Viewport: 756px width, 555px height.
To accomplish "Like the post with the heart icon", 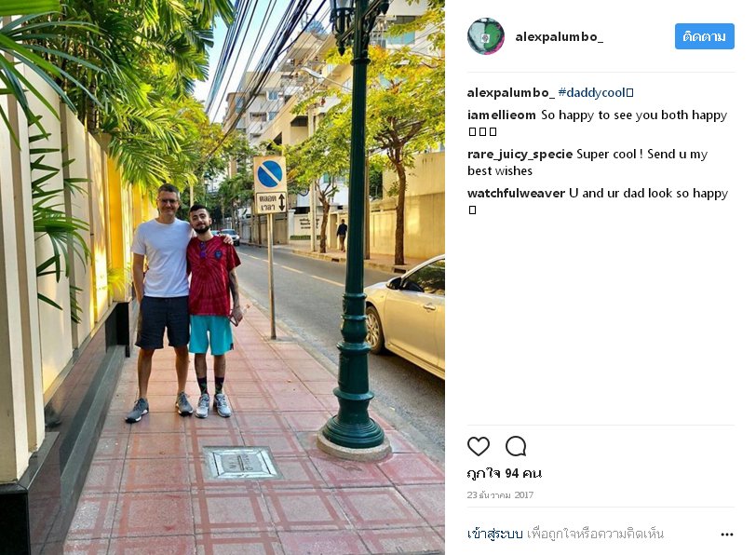I will pyautogui.click(x=479, y=446).
